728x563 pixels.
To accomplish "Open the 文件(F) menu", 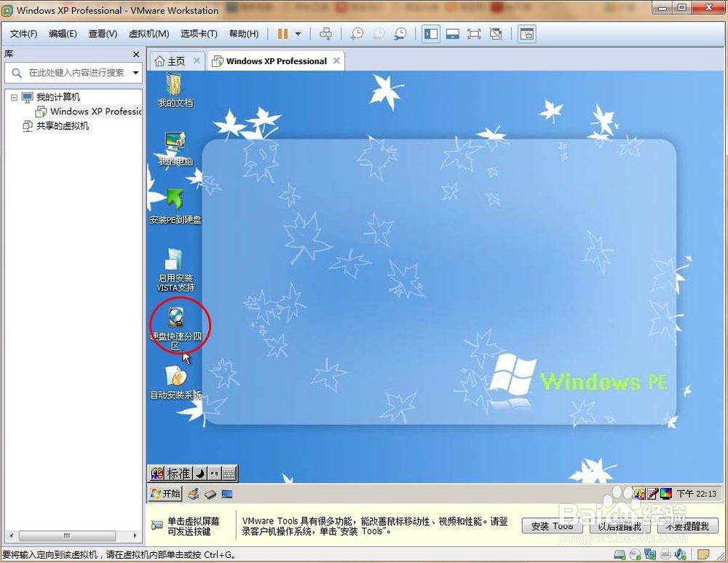I will click(x=23, y=34).
